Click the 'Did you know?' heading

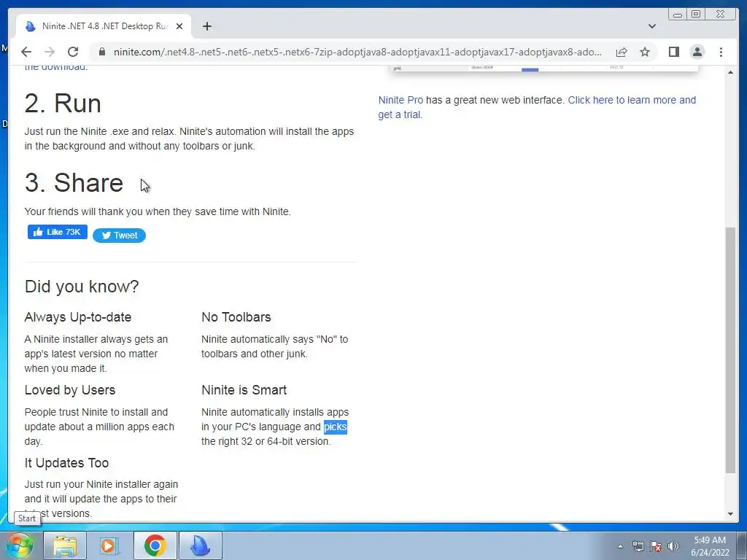coord(82,286)
